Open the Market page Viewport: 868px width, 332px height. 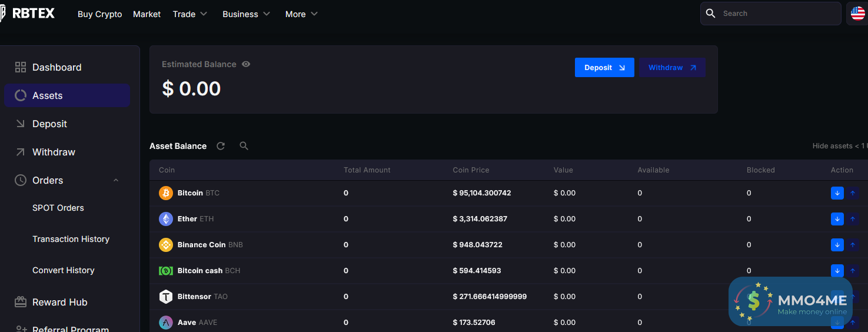[147, 14]
